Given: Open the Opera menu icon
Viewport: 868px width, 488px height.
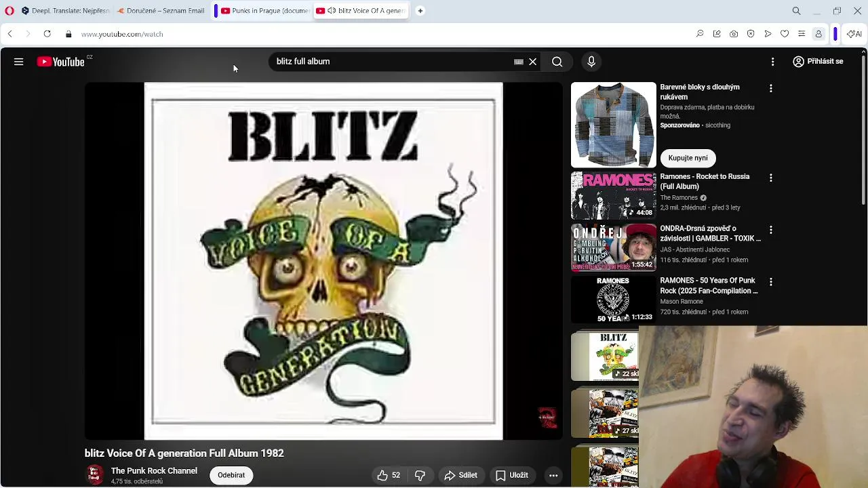Looking at the screenshot, I should click(x=9, y=11).
